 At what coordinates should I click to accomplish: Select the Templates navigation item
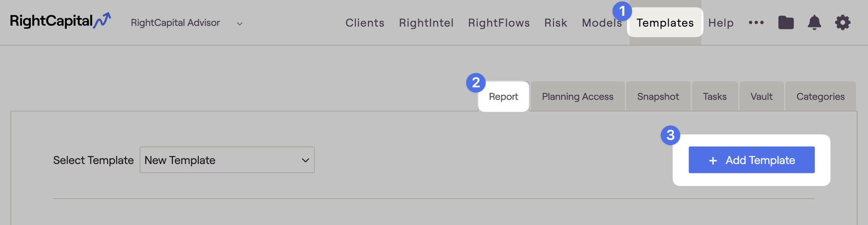point(665,23)
